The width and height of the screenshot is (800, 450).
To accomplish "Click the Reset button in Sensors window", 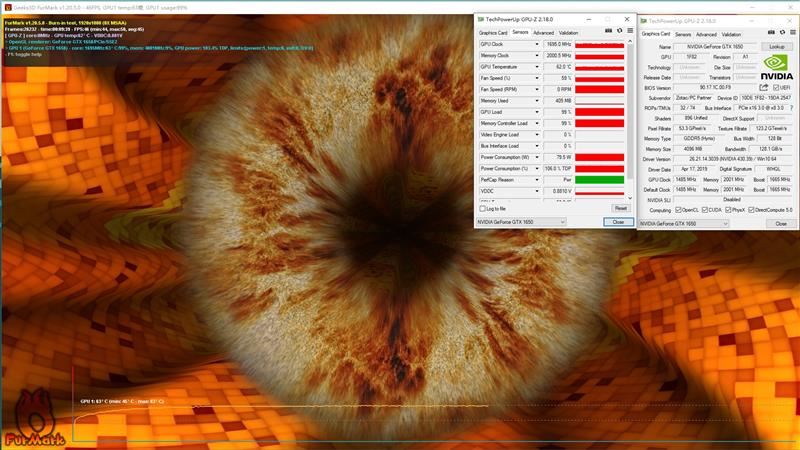I will pyautogui.click(x=621, y=209).
